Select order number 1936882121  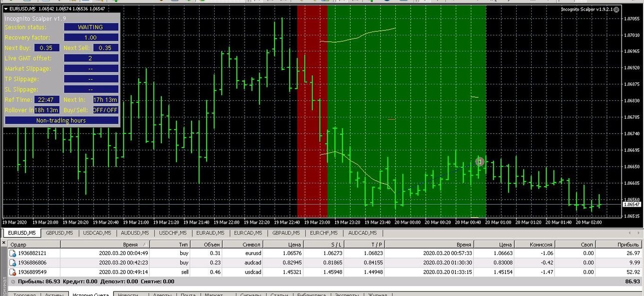32,254
